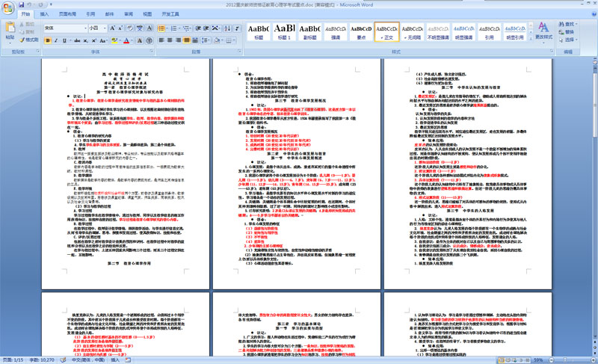
Task: Toggle Underline formatting
Action: tap(64, 40)
